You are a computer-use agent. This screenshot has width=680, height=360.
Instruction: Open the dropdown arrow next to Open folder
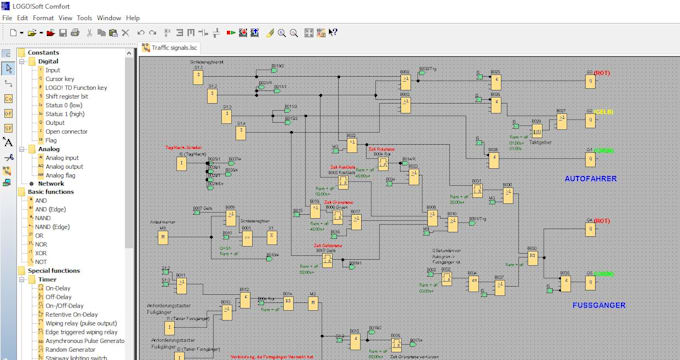click(41, 33)
